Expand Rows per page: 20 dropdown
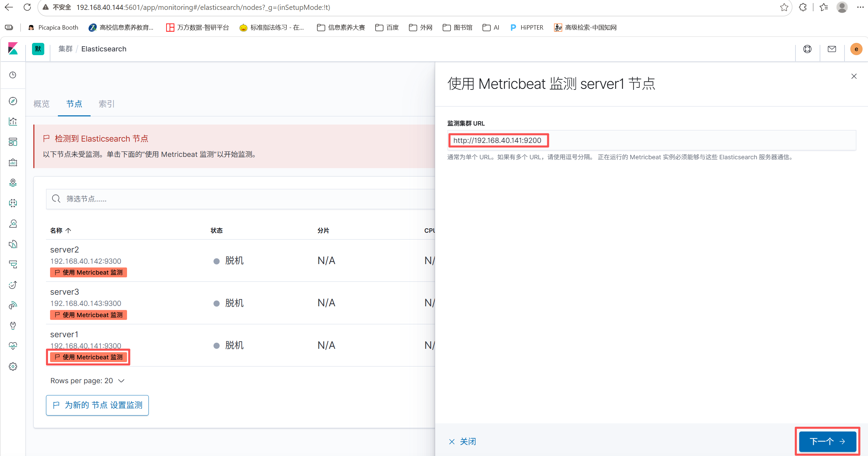Viewport: 868px width, 456px height. (88, 380)
